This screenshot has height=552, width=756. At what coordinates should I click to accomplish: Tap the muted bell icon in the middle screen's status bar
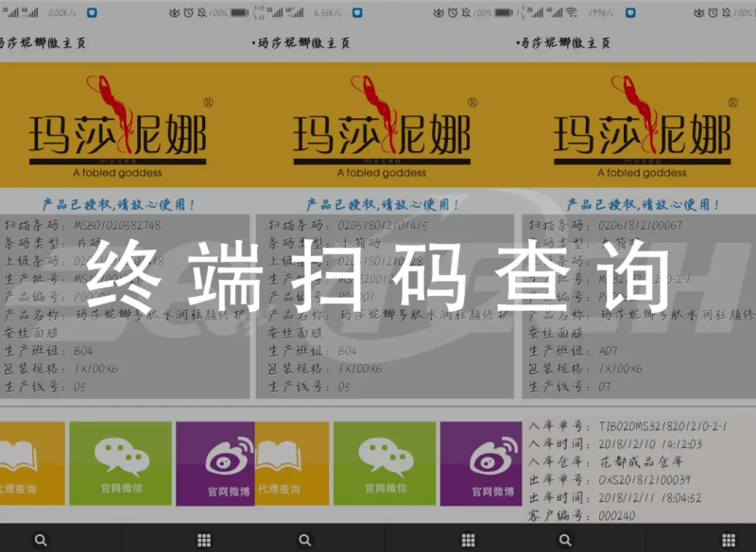click(466, 13)
